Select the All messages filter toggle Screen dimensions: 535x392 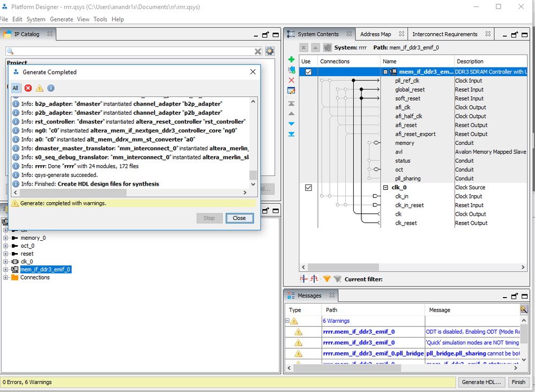(x=16, y=88)
